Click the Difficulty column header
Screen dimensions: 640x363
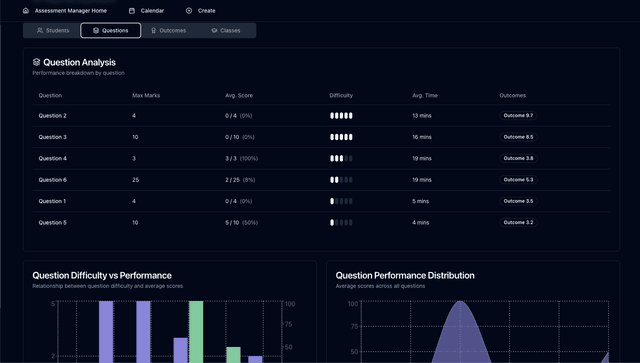(341, 96)
